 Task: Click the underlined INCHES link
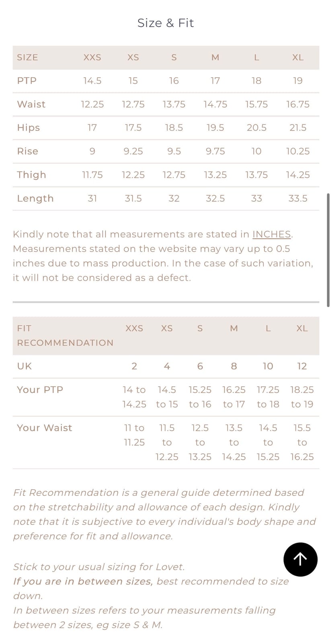[272, 234]
